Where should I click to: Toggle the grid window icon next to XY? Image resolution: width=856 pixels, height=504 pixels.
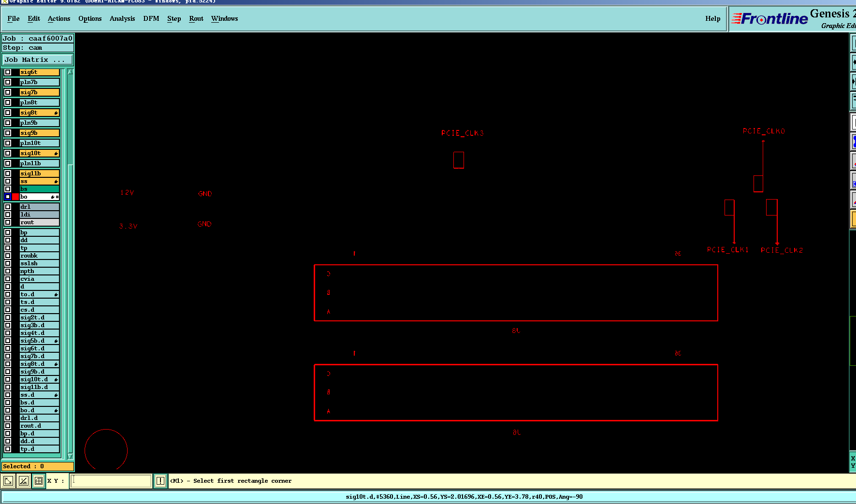click(x=39, y=481)
